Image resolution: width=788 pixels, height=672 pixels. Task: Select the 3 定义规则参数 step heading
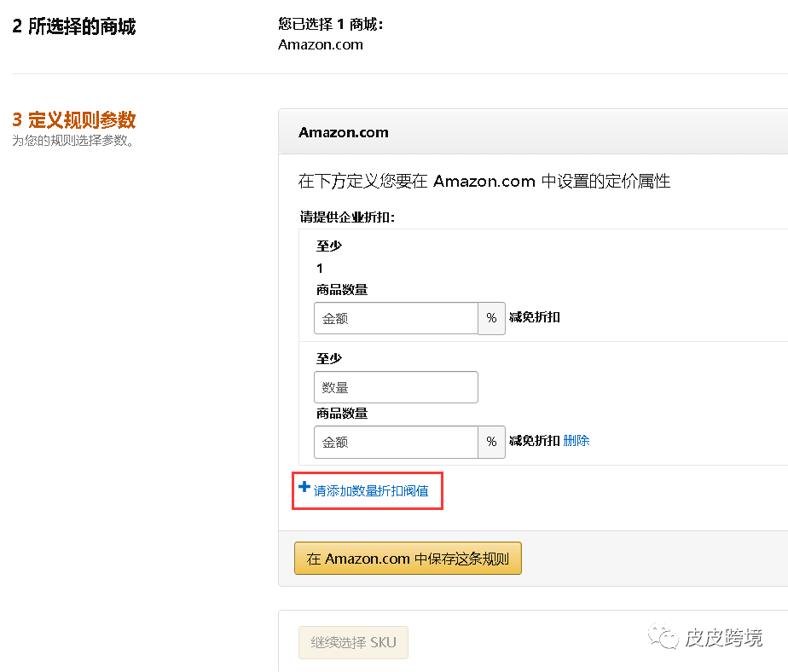coord(74,119)
